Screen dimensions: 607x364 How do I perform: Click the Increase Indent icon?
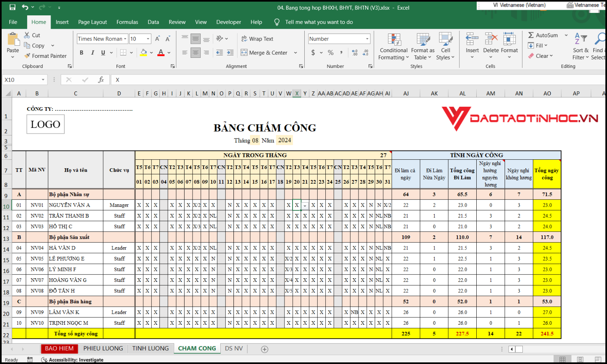pyautogui.click(x=230, y=53)
